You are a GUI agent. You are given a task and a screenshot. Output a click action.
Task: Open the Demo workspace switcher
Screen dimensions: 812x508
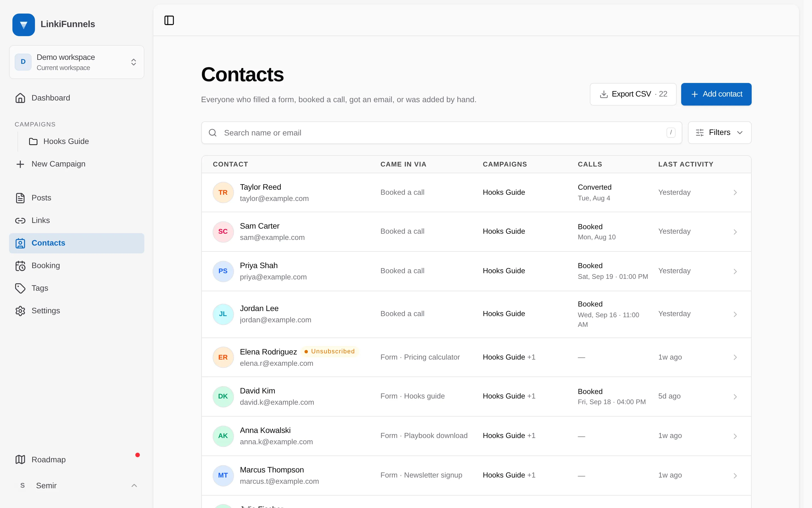pos(76,62)
